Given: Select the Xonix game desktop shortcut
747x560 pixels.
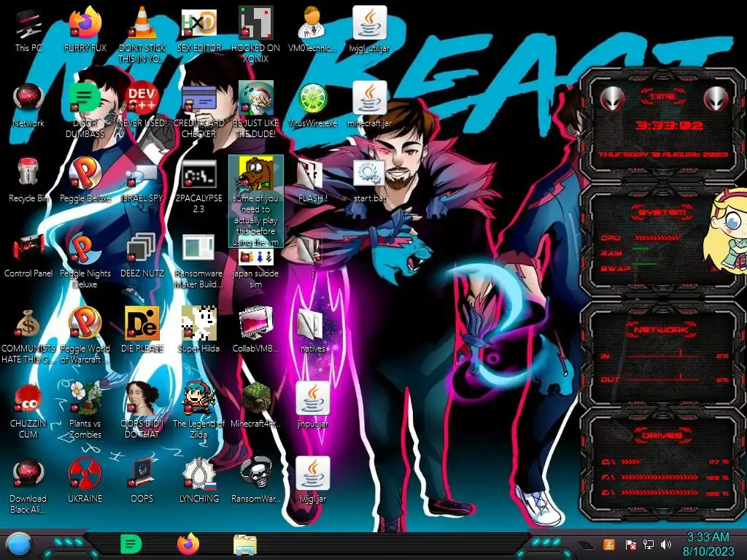Looking at the screenshot, I should 256,23.
